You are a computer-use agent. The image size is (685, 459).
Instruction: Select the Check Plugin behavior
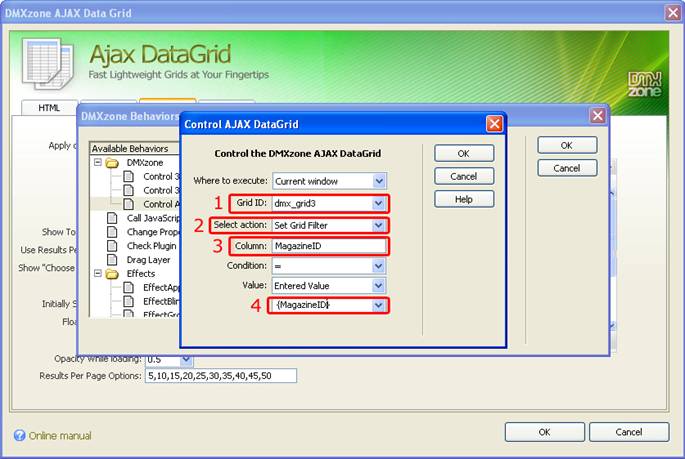[x=152, y=246]
